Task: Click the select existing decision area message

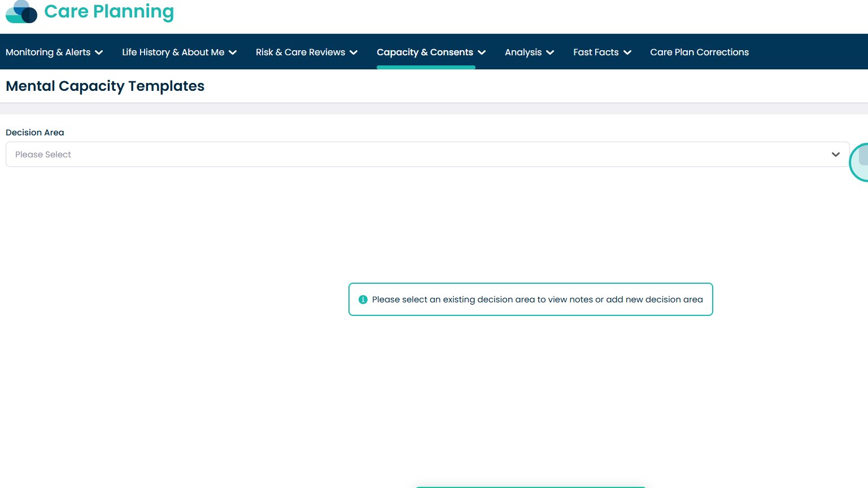Action: click(x=537, y=300)
